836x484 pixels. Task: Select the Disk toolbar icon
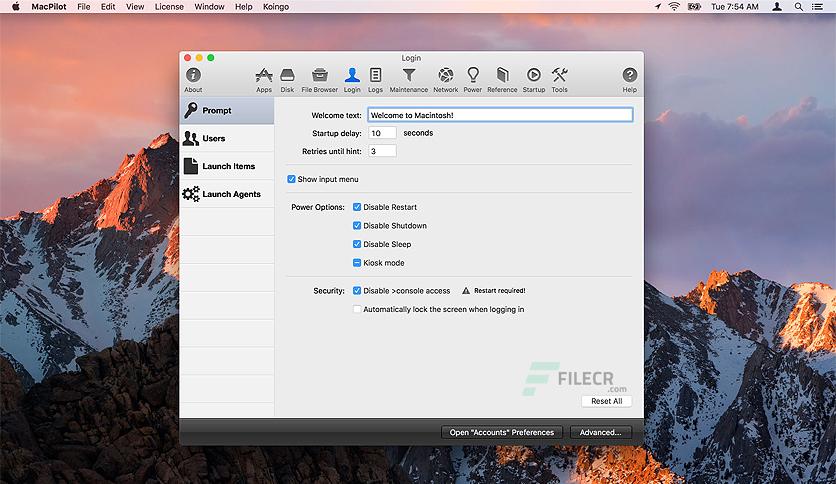[287, 80]
